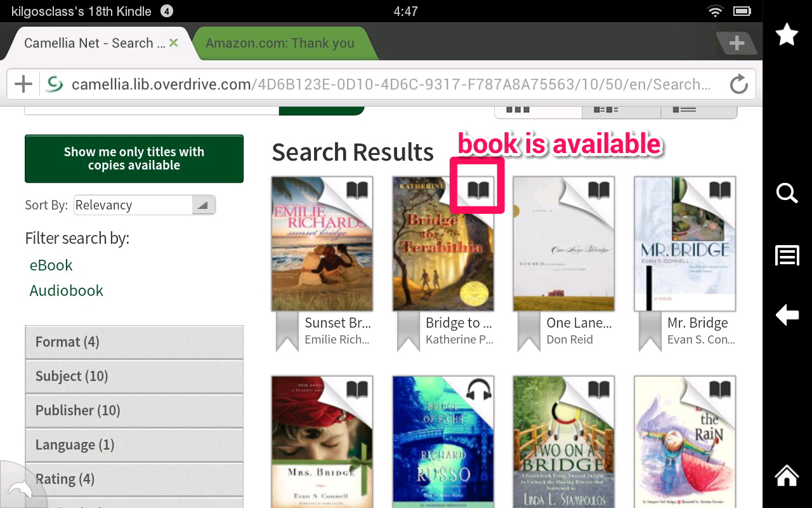Screen dimensions: 812x508
Task: Expand the Format filter section
Action: pyautogui.click(x=134, y=342)
